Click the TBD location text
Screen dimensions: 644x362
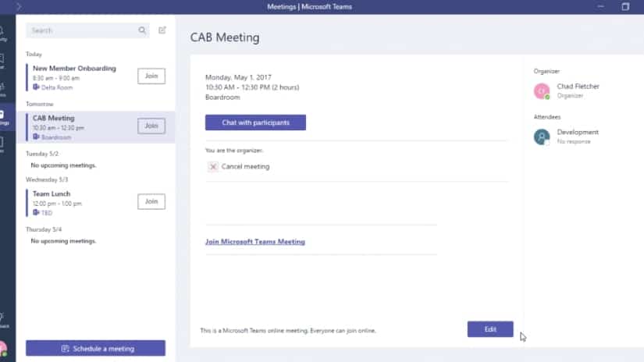(47, 213)
